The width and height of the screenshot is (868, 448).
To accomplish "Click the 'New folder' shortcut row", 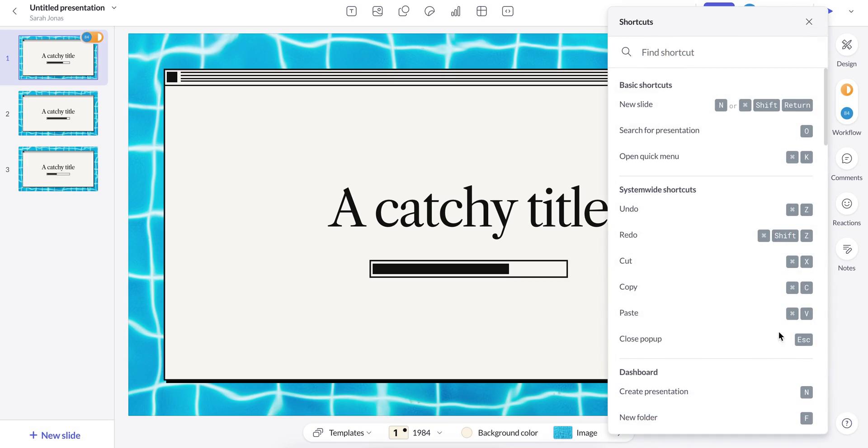I will [716, 418].
